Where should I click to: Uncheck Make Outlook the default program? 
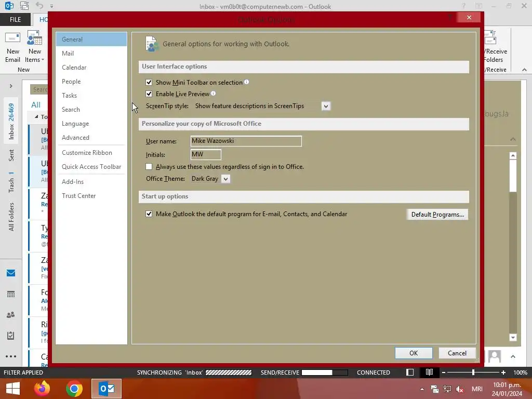(x=149, y=214)
